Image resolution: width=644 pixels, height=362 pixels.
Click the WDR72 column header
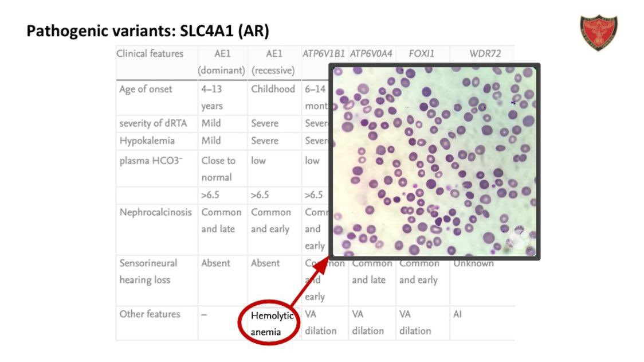[x=485, y=54]
